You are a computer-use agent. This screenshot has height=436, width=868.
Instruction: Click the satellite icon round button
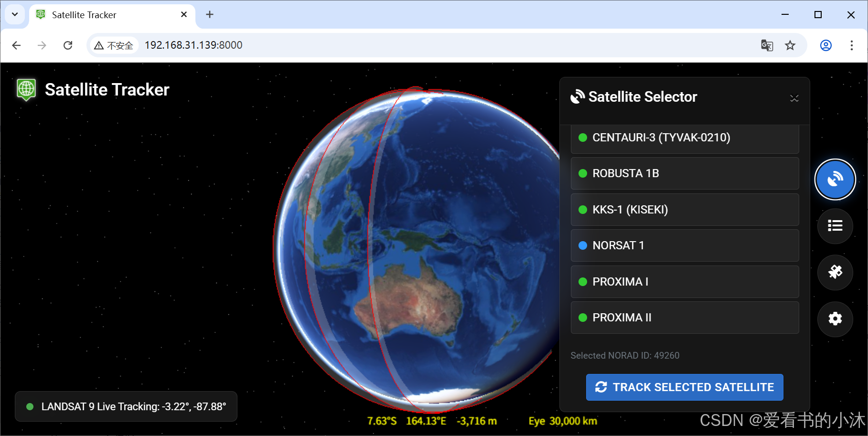point(835,272)
